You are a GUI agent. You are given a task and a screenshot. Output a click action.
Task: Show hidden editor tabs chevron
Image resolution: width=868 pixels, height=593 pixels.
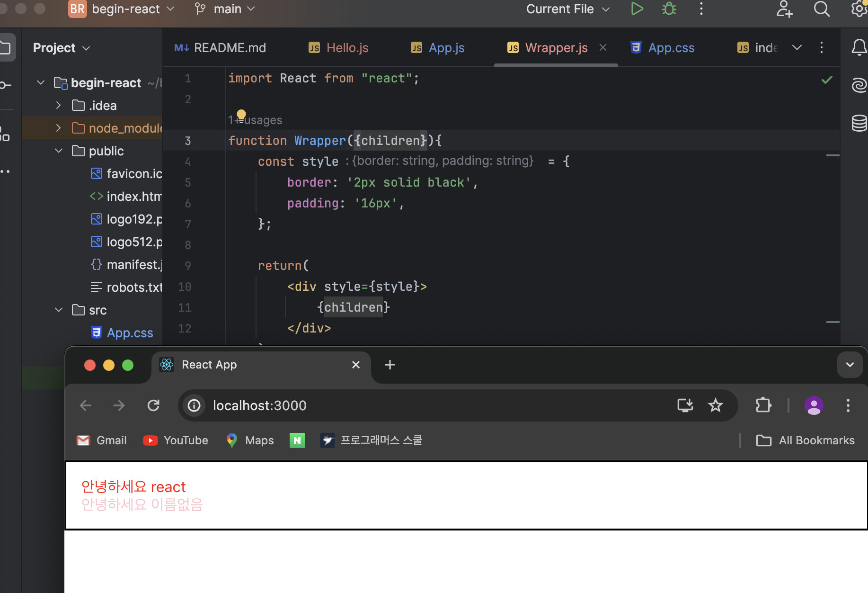click(797, 47)
